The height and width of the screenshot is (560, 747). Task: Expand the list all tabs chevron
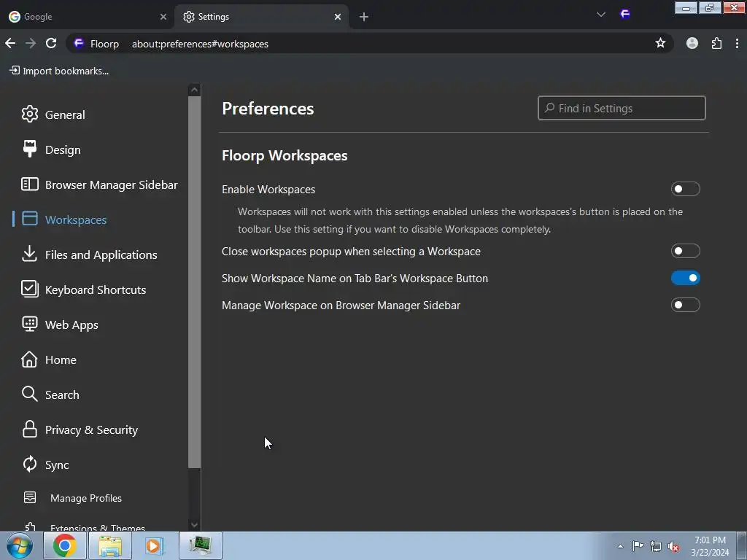point(601,15)
